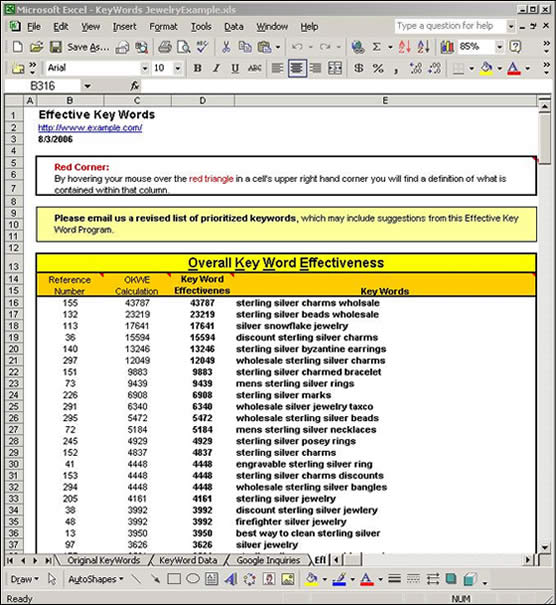This screenshot has width=556, height=605.
Task: Toggle Italic formatting
Action: (x=216, y=68)
